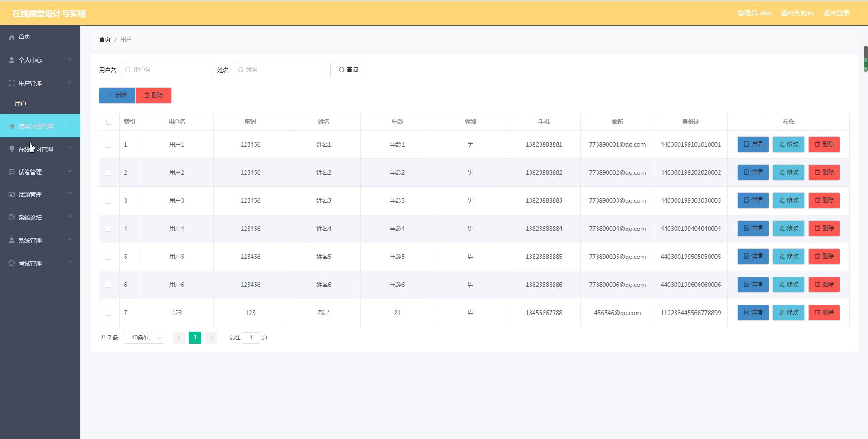
Task: Click the paper plane icon beside 课程分类管理
Action: pos(12,126)
